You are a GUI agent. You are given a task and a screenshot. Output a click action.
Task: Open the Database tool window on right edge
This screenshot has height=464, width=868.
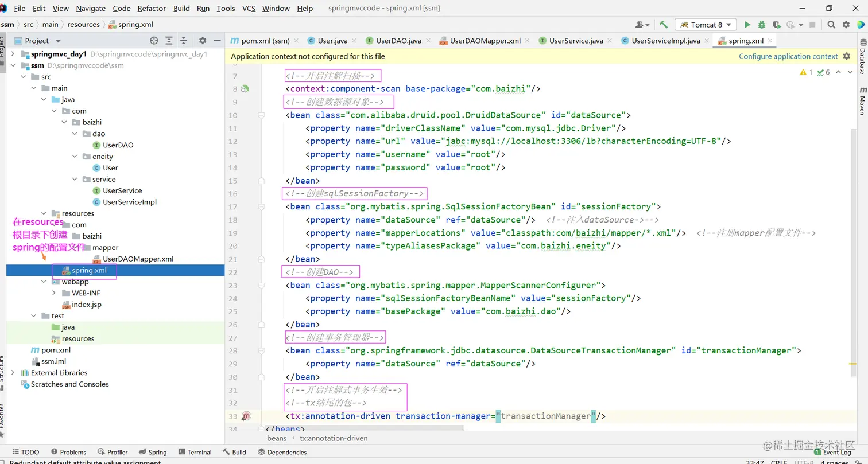click(x=862, y=57)
